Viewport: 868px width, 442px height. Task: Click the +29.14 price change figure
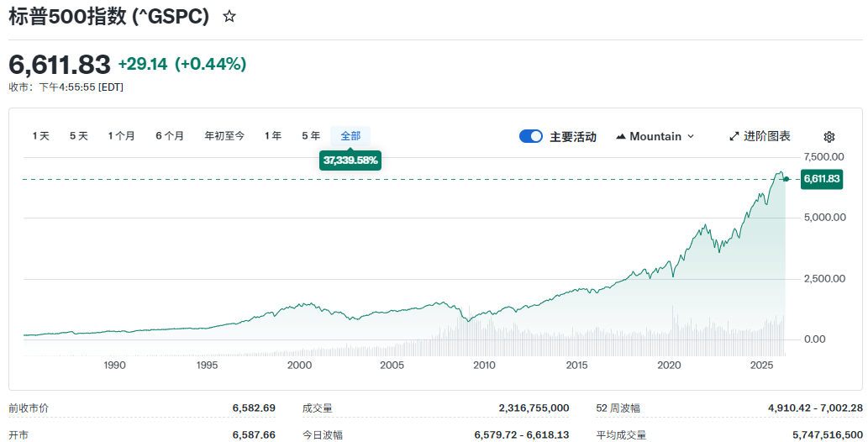[x=143, y=64]
